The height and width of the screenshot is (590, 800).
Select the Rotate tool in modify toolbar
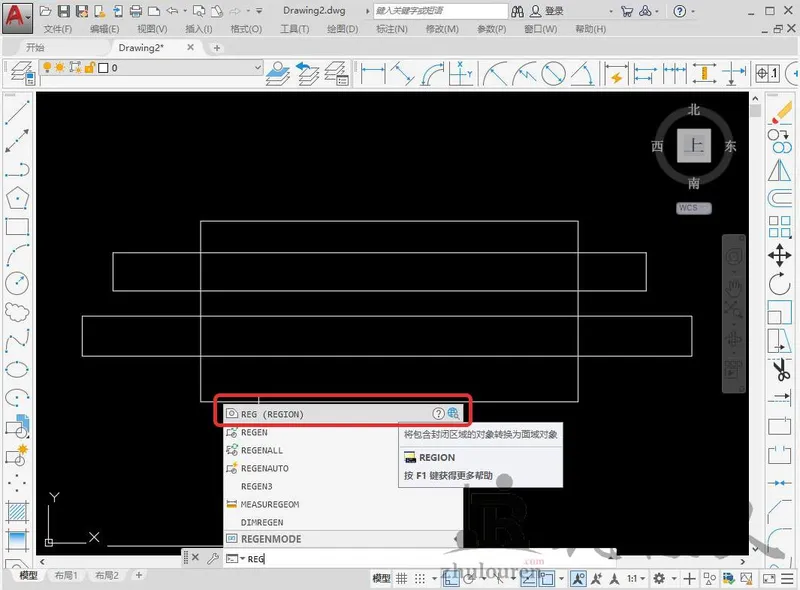780,284
